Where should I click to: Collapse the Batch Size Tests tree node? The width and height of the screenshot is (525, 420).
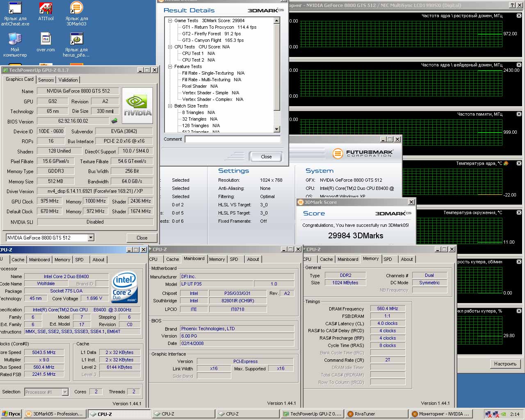(x=170, y=106)
